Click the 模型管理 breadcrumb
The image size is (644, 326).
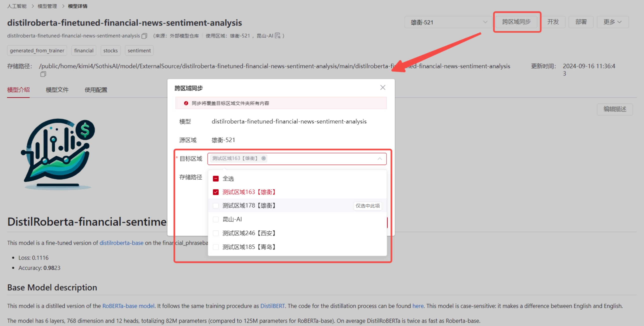pyautogui.click(x=47, y=6)
